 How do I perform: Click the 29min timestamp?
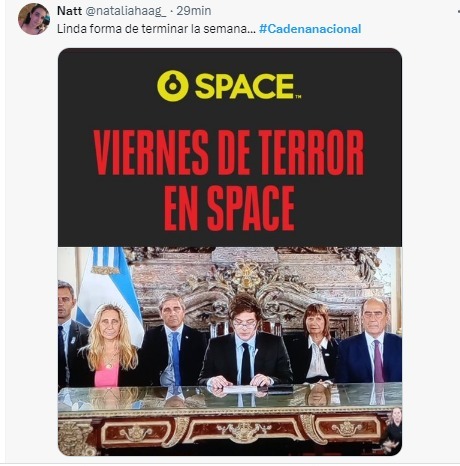point(194,11)
